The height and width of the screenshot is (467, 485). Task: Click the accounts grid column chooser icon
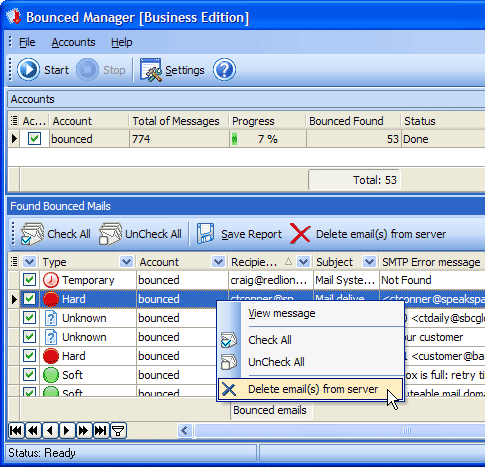14,121
